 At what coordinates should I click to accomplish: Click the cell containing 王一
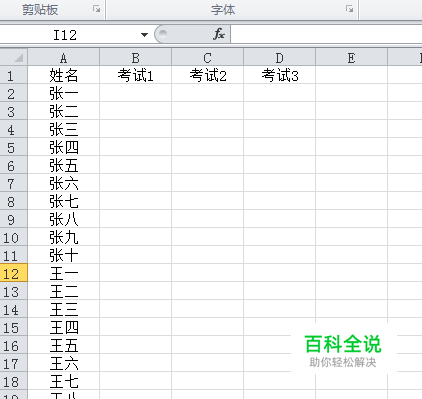tap(63, 273)
